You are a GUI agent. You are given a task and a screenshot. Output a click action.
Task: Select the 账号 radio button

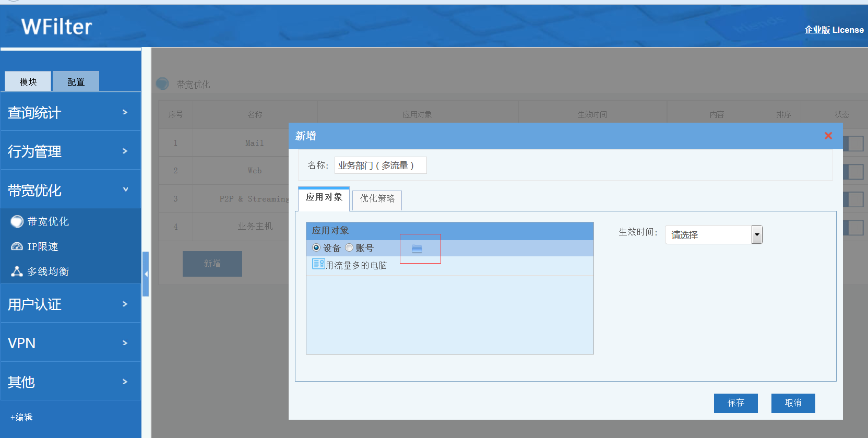(349, 248)
